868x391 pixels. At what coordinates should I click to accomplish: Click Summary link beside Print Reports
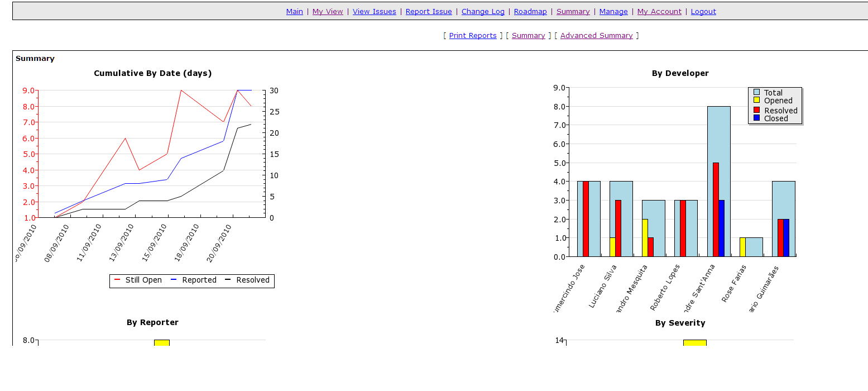click(x=528, y=35)
